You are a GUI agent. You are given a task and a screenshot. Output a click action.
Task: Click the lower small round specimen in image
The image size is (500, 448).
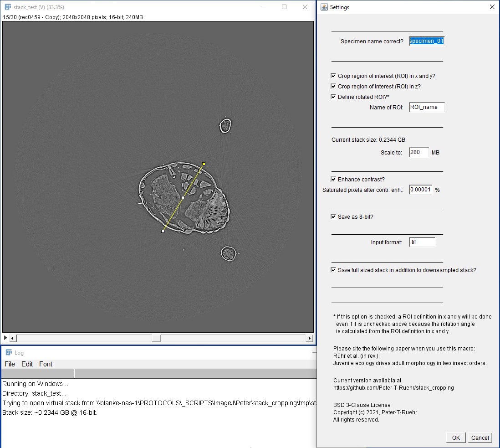[x=229, y=254]
